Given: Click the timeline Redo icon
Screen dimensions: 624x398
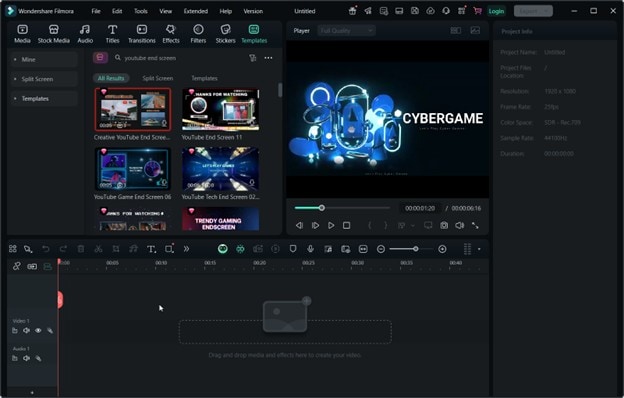Looking at the screenshot, I should 63,249.
